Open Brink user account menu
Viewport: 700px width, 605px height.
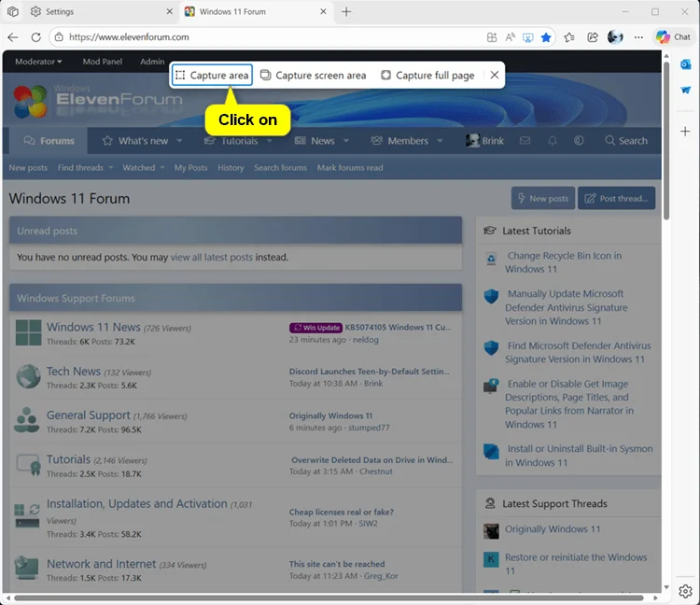pyautogui.click(x=484, y=141)
